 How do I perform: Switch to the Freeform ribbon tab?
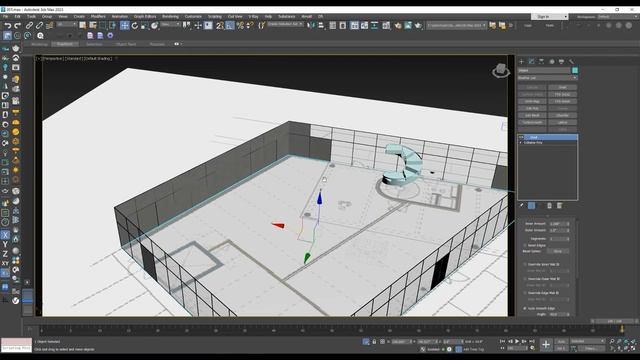tap(64, 44)
